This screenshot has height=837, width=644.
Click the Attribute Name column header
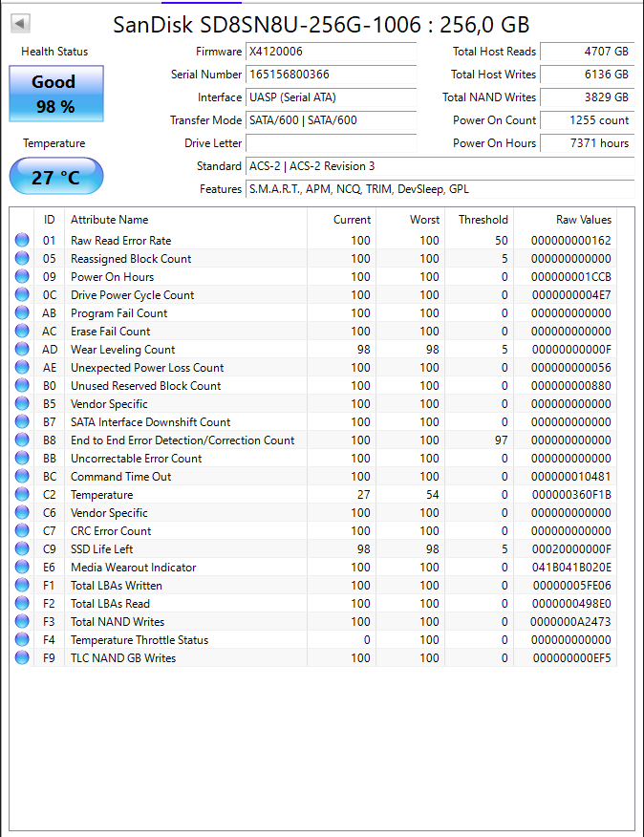[x=110, y=220]
